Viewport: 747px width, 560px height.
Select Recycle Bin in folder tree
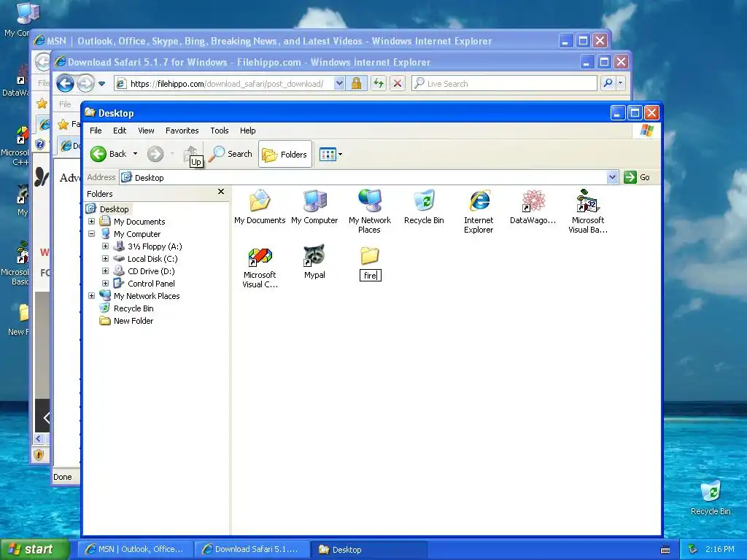pyautogui.click(x=133, y=308)
